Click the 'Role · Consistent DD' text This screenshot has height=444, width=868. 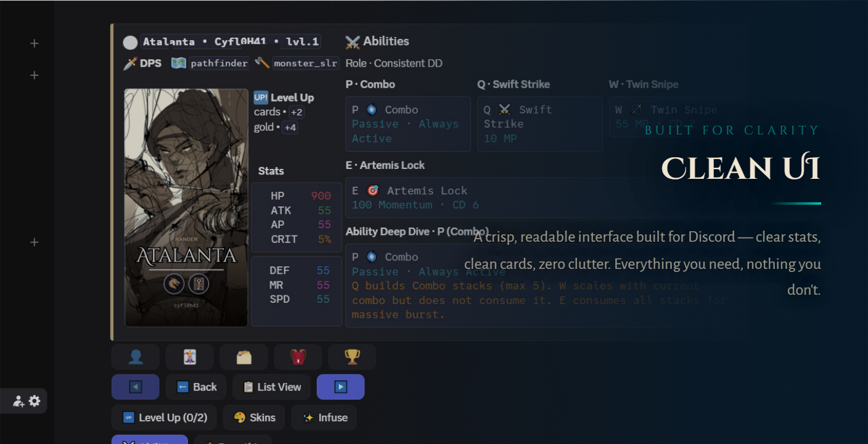pyautogui.click(x=394, y=63)
